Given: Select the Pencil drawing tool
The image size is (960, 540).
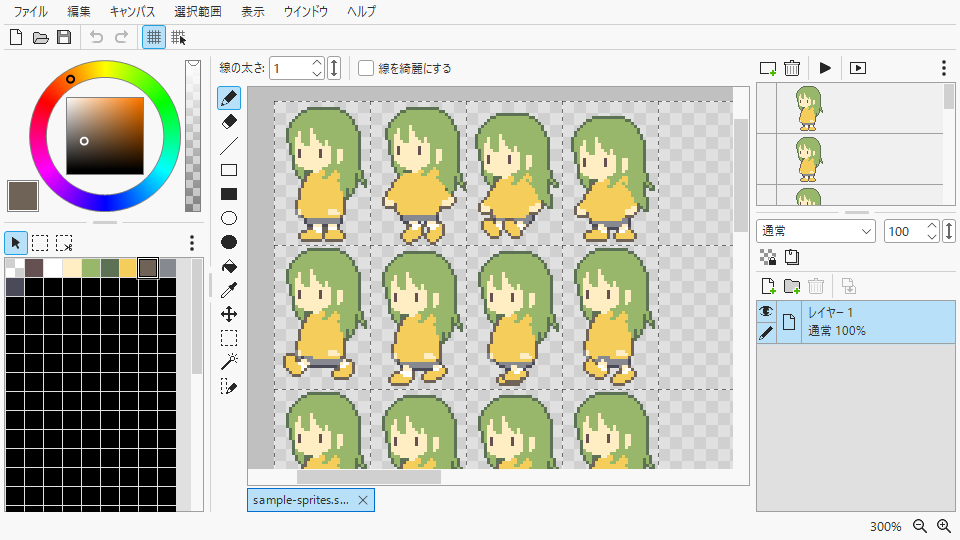Looking at the screenshot, I should [x=229, y=98].
